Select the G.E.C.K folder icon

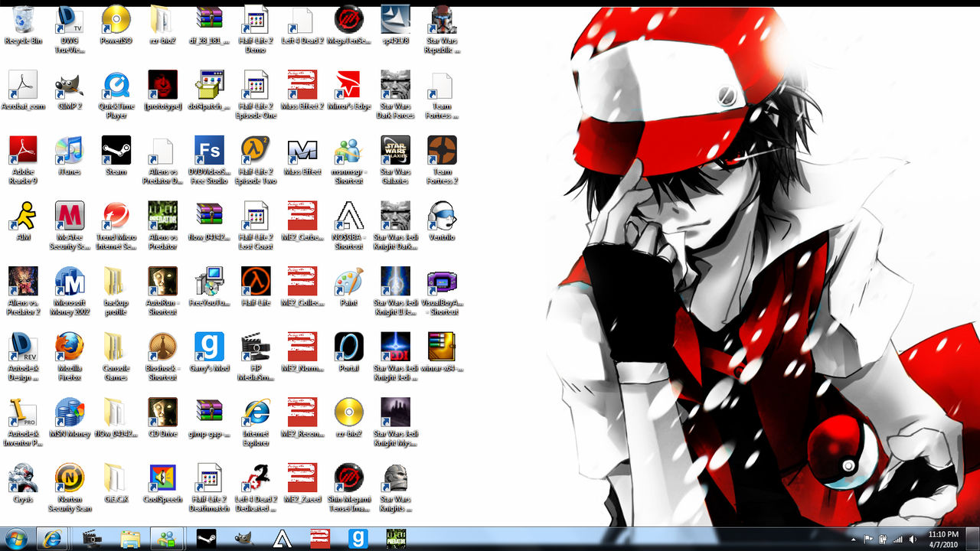116,483
